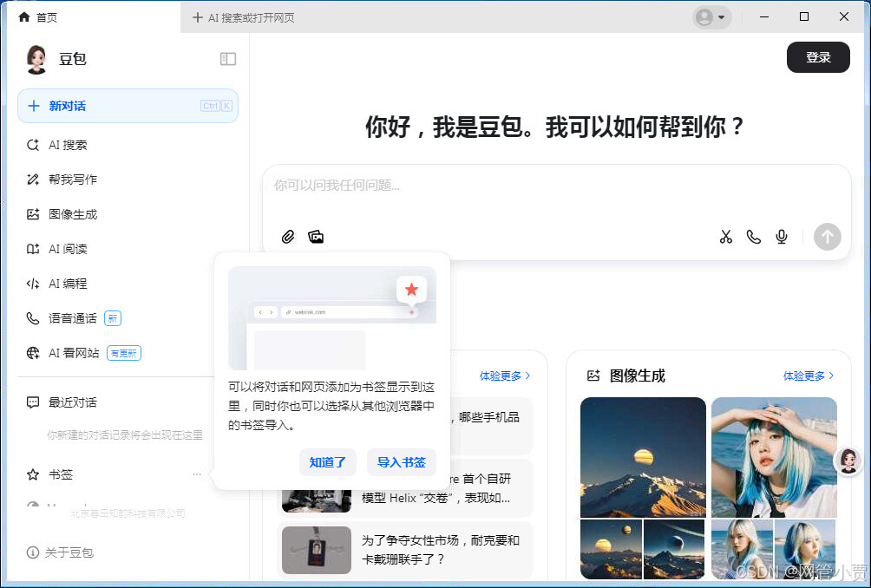Click the 最近对话 label

coord(73,402)
